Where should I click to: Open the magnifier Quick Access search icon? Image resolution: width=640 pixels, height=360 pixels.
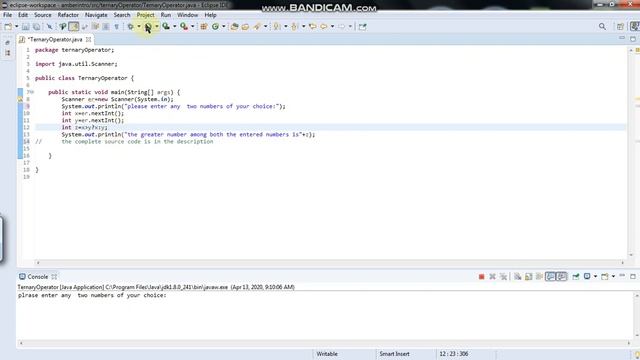(x=602, y=27)
